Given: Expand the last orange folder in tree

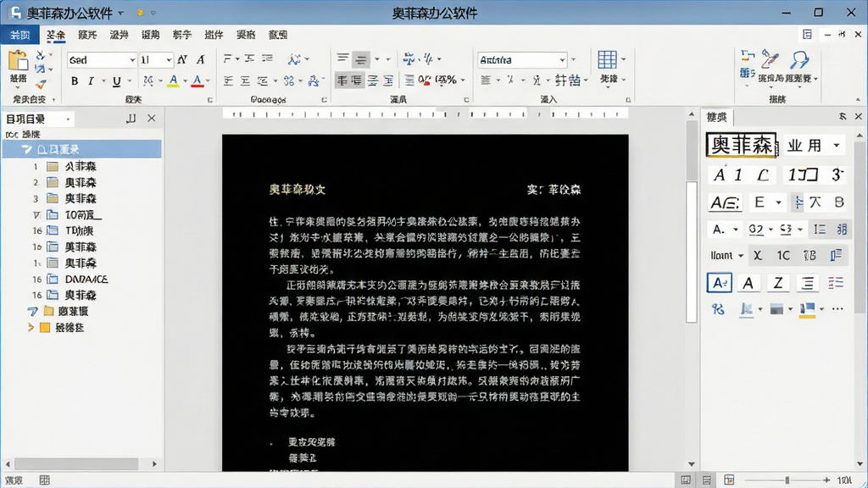Looking at the screenshot, I should coord(31,328).
